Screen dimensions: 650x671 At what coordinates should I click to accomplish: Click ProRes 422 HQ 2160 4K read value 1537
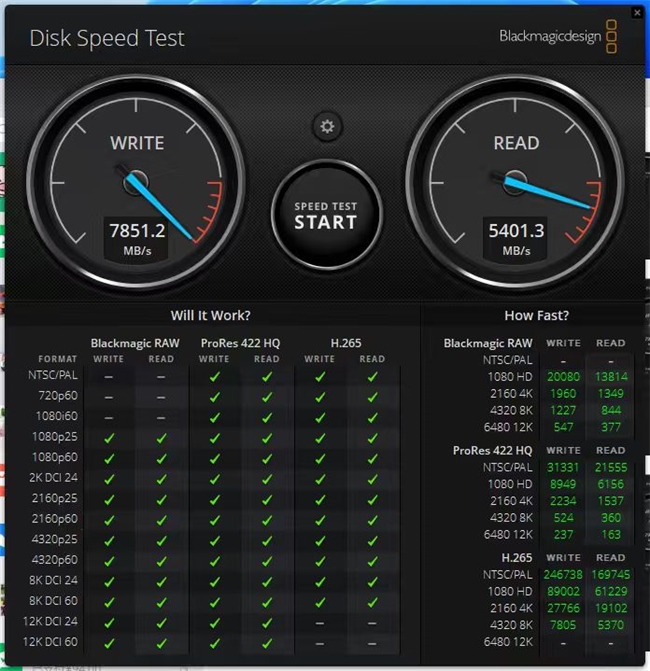611,501
